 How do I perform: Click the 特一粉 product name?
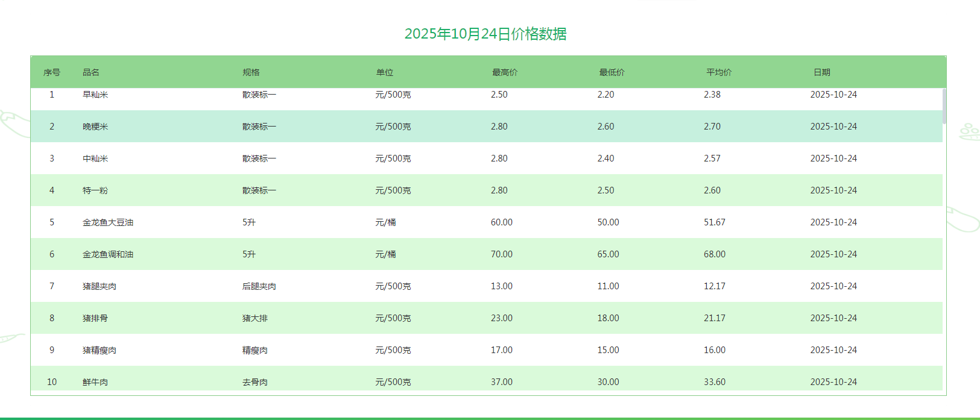[95, 190]
